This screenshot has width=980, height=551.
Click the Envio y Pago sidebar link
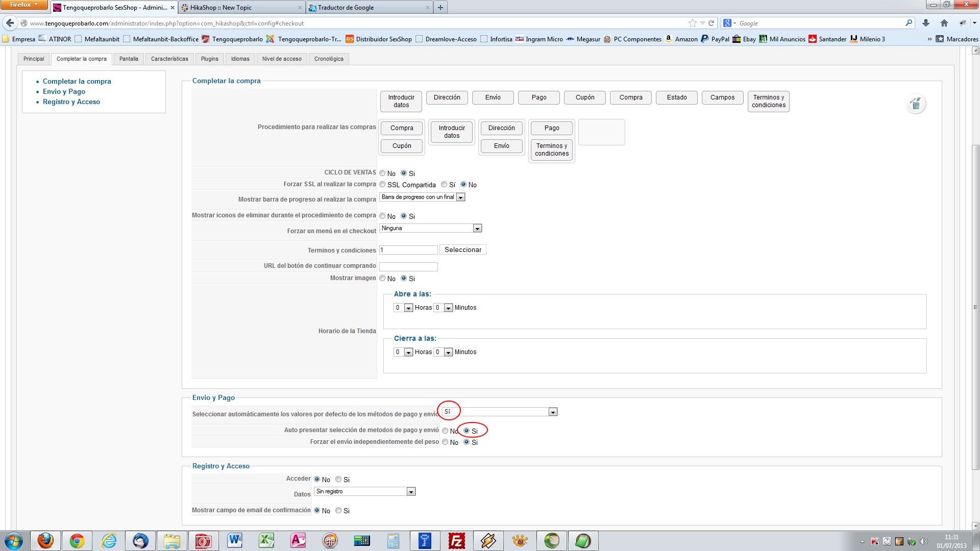point(64,91)
